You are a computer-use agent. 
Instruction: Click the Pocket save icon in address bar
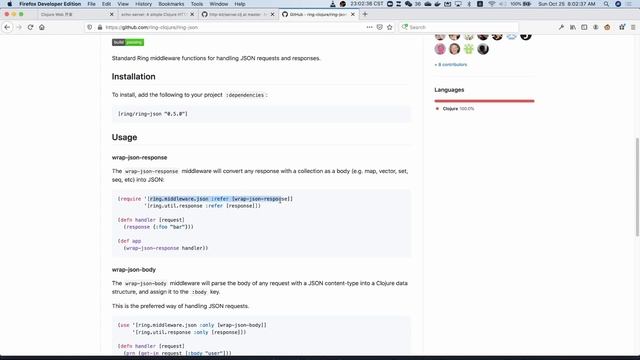(380, 27)
